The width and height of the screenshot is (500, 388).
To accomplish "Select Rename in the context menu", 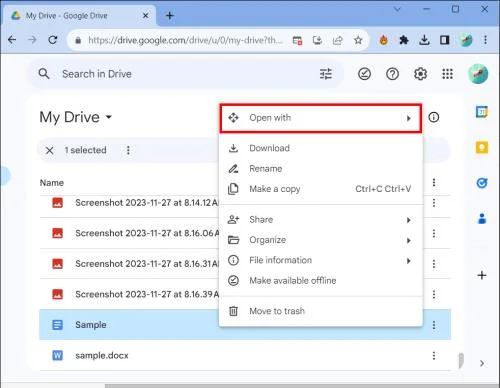I will [x=321, y=169].
